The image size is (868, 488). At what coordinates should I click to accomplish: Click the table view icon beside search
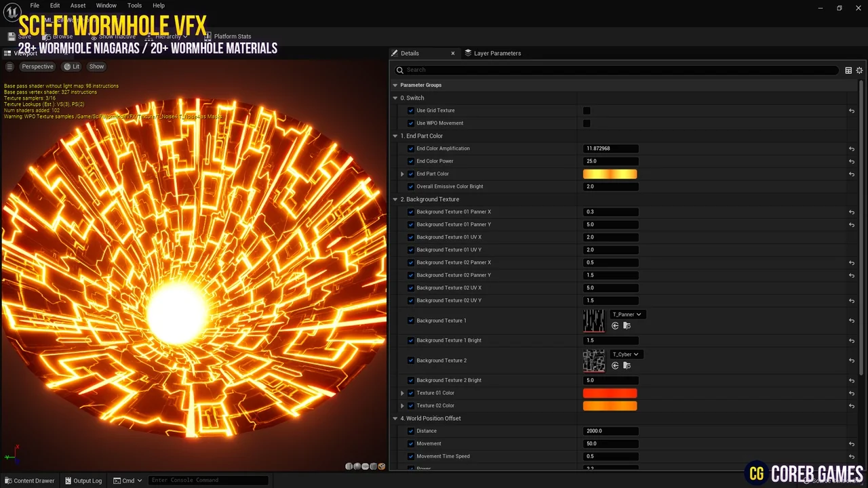[x=848, y=70]
